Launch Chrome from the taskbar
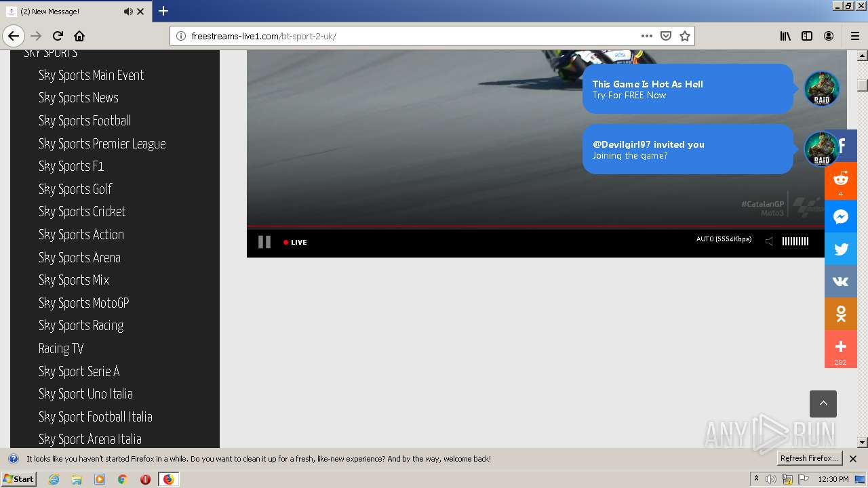Screen dimensions: 868x488 [x=122, y=479]
